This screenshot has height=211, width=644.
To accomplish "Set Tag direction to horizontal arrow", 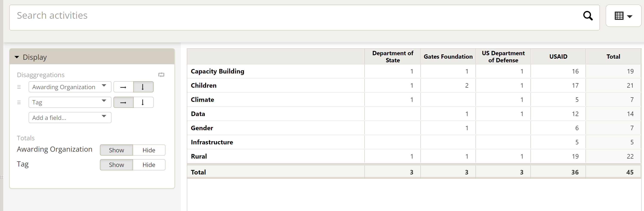I will click(x=123, y=102).
